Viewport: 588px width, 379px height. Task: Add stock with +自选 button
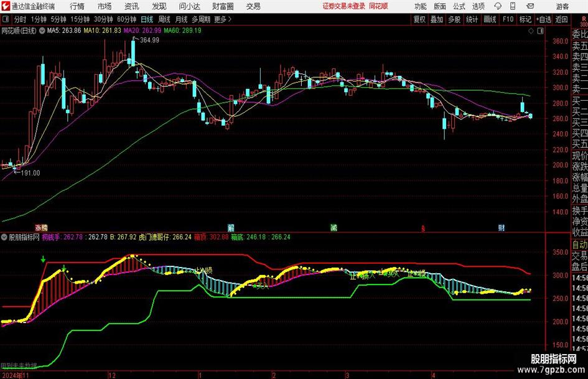click(544, 19)
